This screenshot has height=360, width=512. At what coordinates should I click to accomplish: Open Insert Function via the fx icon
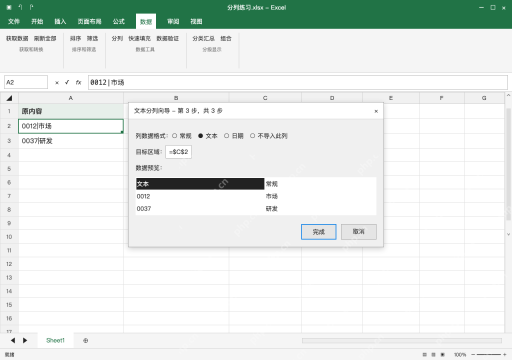click(x=78, y=82)
